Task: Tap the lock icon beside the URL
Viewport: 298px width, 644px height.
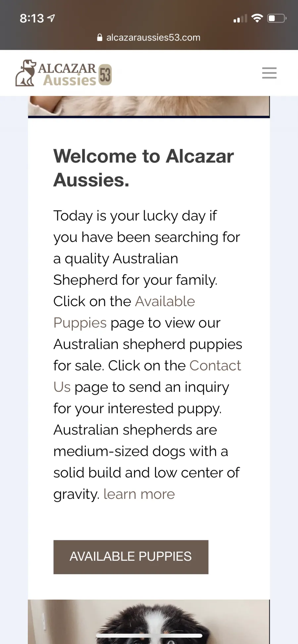Action: (100, 37)
